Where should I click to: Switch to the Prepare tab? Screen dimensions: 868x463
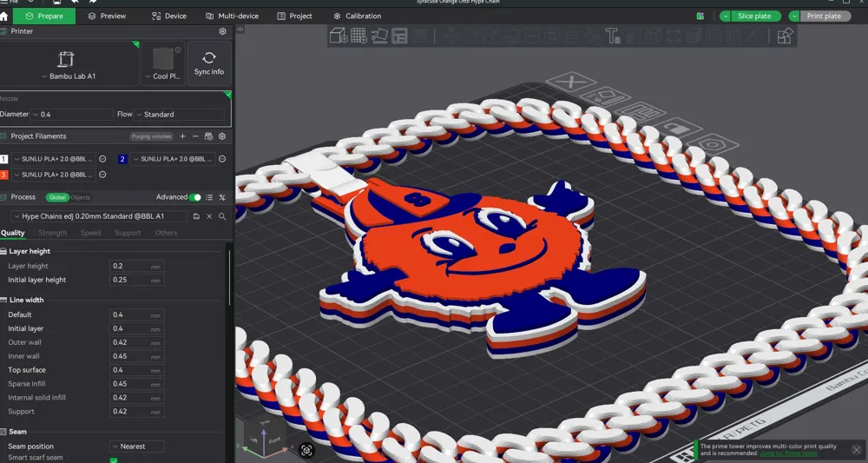click(44, 16)
